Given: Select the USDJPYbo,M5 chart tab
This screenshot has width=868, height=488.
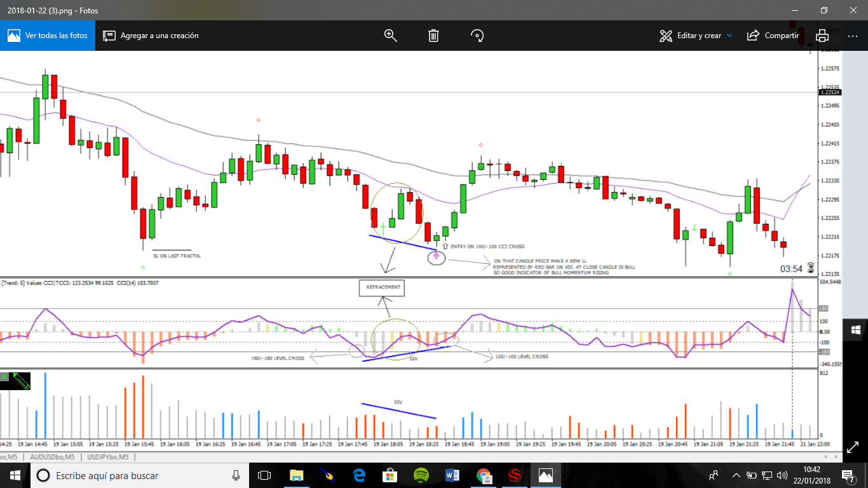Looking at the screenshot, I should 108,457.
